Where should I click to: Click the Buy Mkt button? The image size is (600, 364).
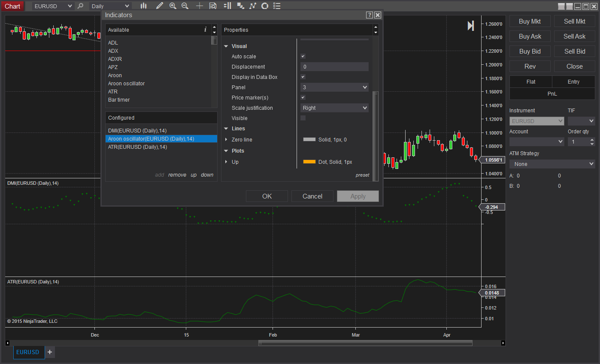click(x=530, y=21)
